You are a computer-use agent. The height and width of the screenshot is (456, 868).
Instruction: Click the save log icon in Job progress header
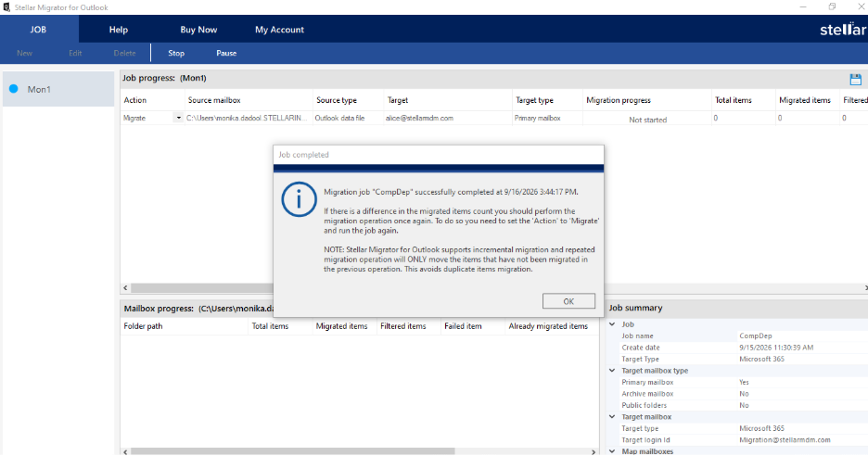(855, 79)
